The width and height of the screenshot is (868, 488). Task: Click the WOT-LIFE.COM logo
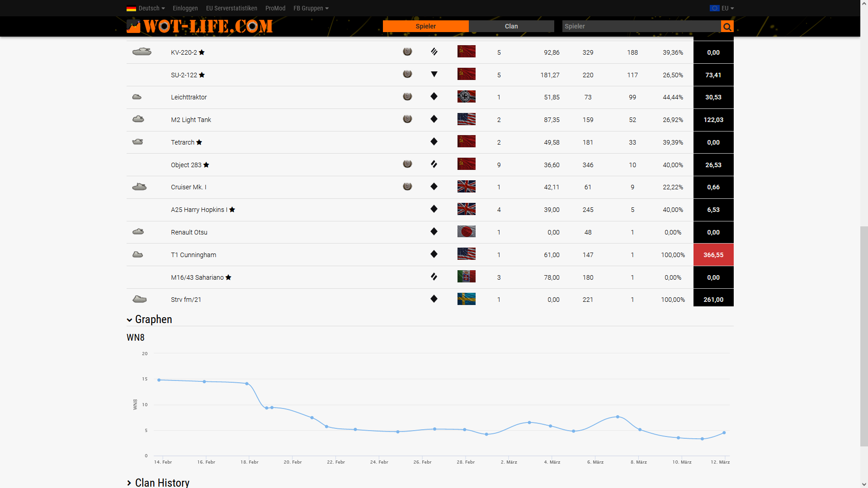(x=200, y=27)
